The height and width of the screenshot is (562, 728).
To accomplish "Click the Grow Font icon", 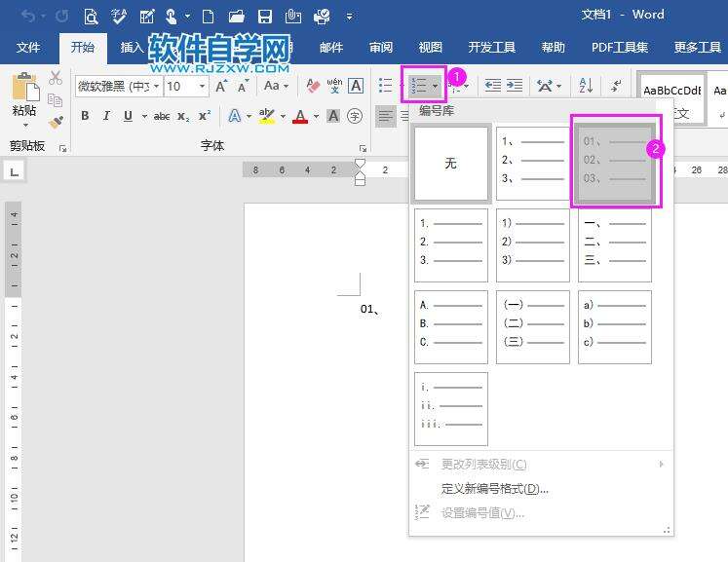I will tap(221, 86).
